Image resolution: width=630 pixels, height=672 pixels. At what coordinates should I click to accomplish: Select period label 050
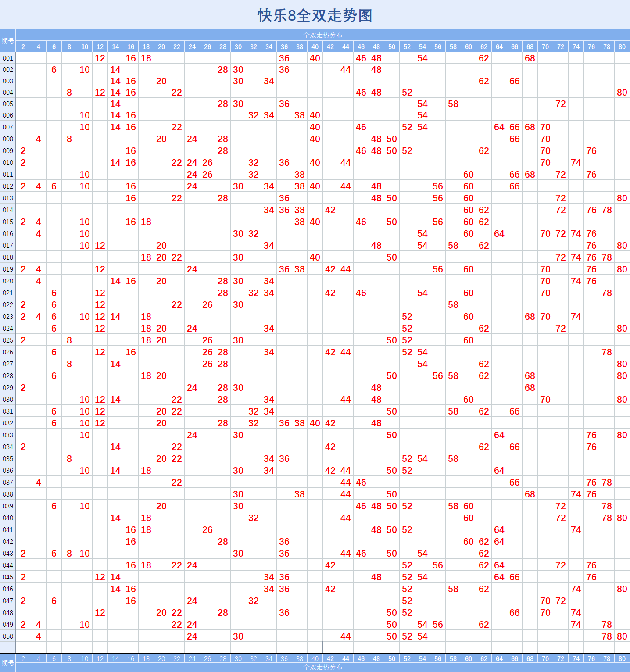point(8,636)
